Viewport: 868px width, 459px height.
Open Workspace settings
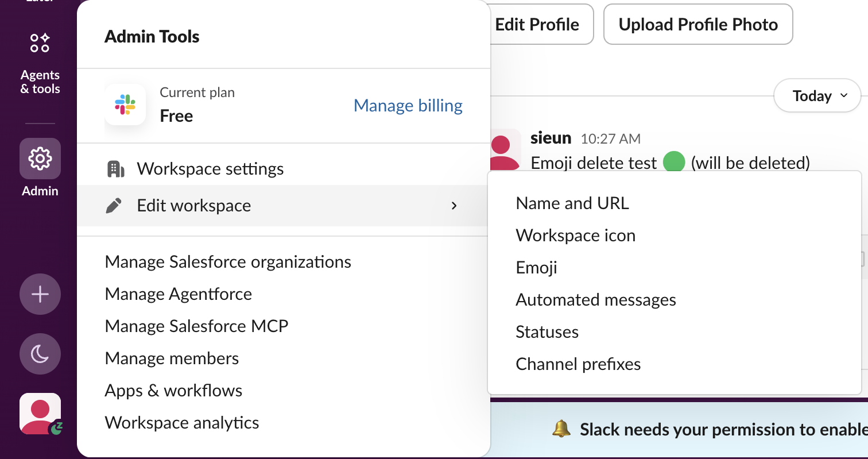[x=284, y=169]
